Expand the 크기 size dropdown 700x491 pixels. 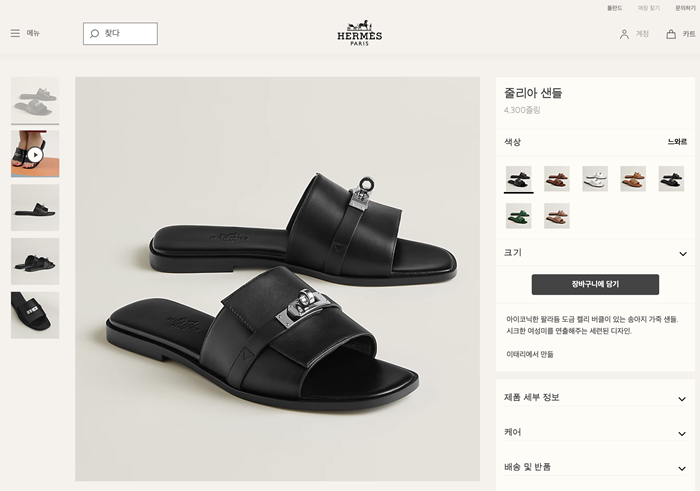tap(595, 253)
